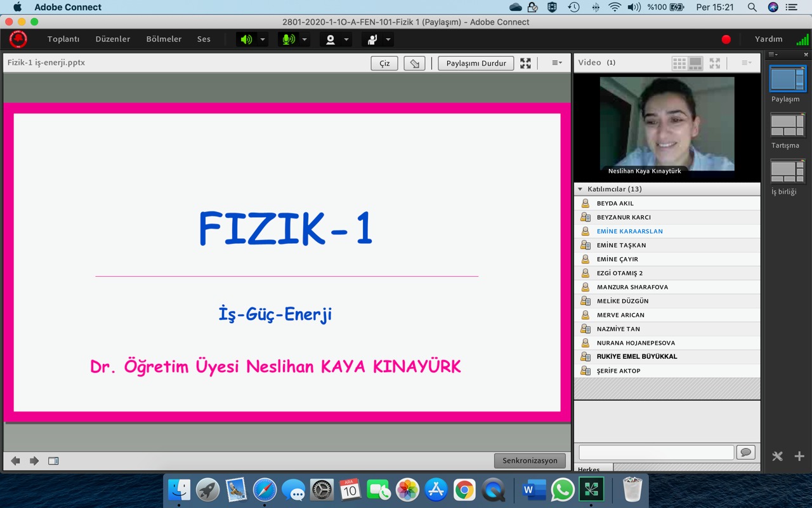The height and width of the screenshot is (508, 812).
Task: Collapse the Katılımcılar list triangle
Action: (x=580, y=189)
